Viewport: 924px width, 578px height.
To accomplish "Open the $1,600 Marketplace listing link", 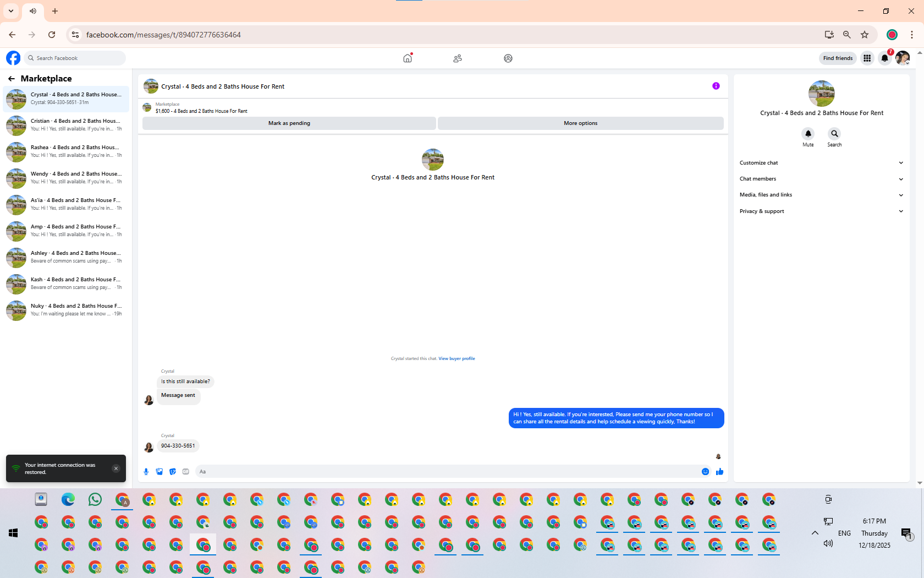I will [201, 111].
